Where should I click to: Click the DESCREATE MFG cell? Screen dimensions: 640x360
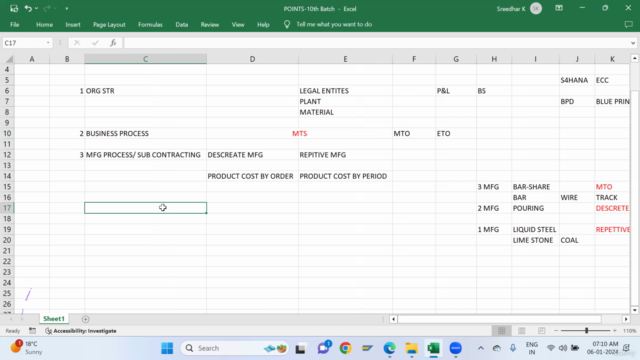[252, 155]
